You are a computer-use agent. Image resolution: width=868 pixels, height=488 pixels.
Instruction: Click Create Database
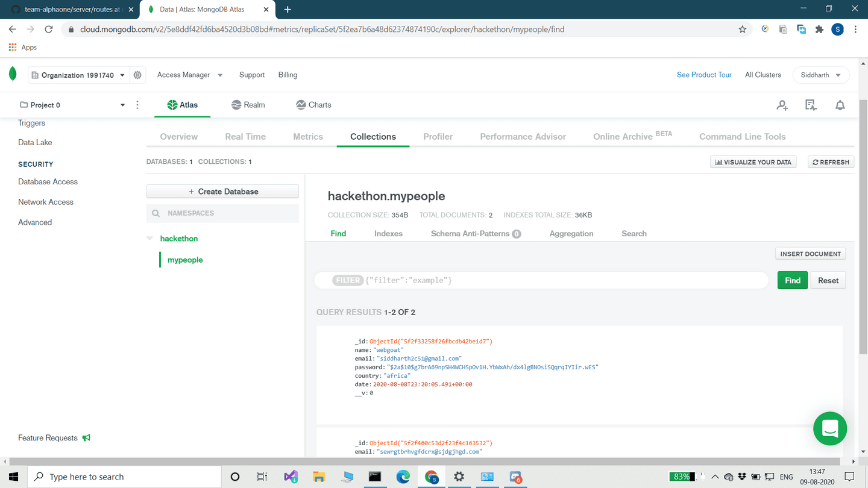pyautogui.click(x=222, y=192)
